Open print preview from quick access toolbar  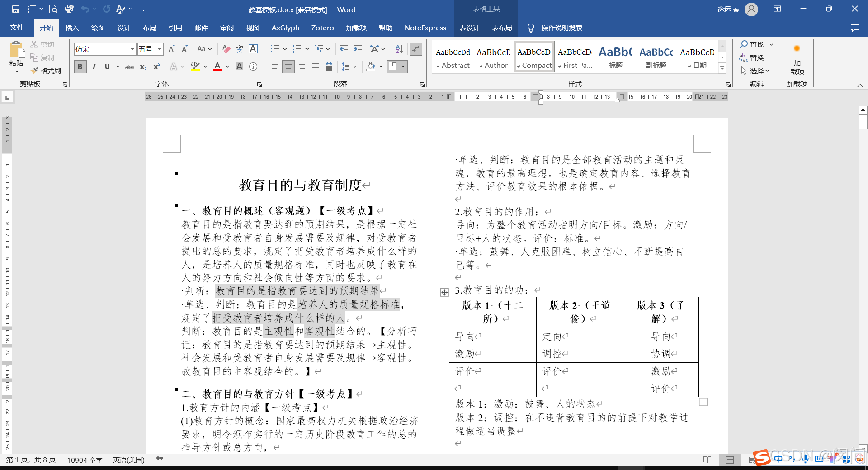pos(53,9)
